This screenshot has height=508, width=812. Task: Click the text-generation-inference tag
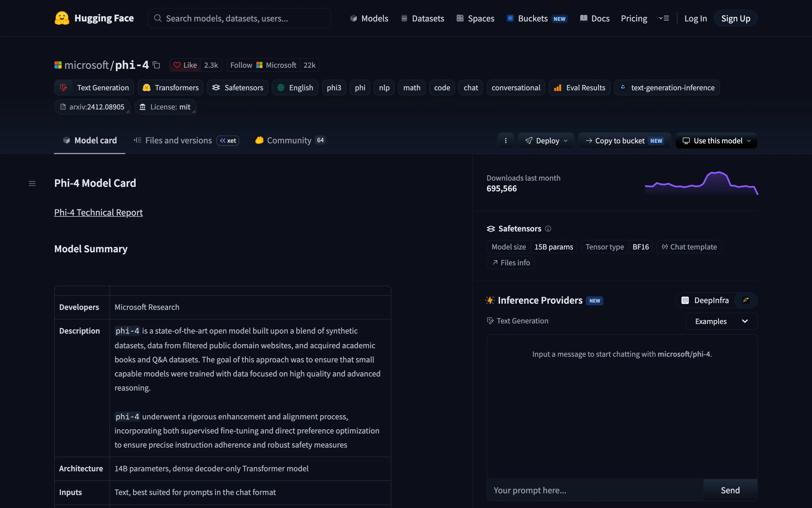point(667,88)
